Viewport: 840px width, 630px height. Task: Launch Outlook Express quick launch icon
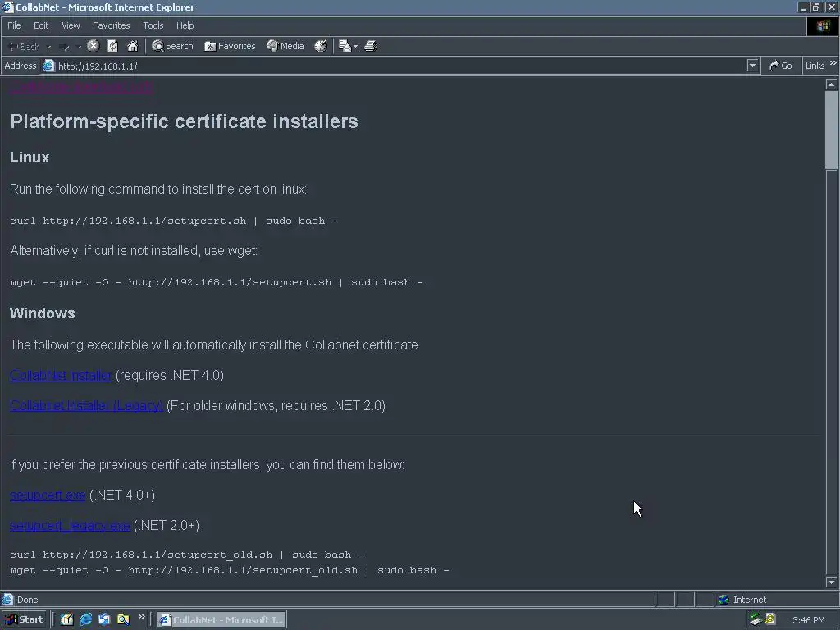(104, 619)
